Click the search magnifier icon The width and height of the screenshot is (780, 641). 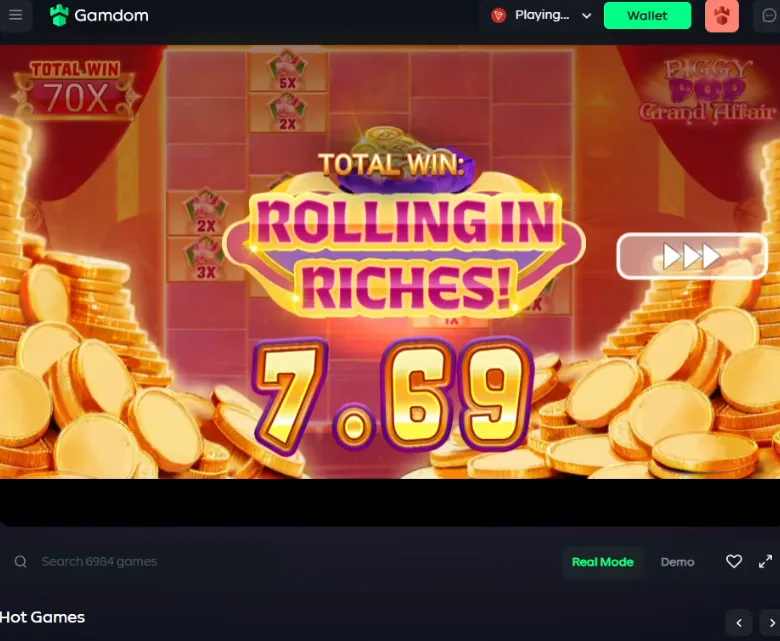pos(20,561)
